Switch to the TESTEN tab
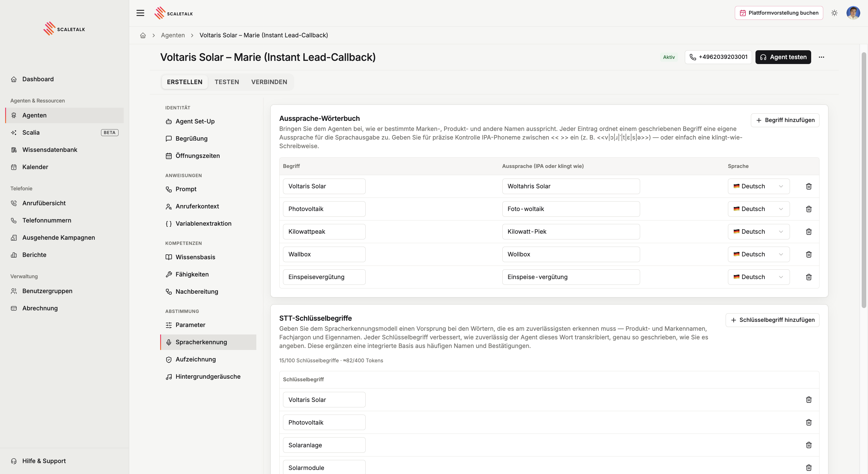The width and height of the screenshot is (868, 474). point(227,82)
